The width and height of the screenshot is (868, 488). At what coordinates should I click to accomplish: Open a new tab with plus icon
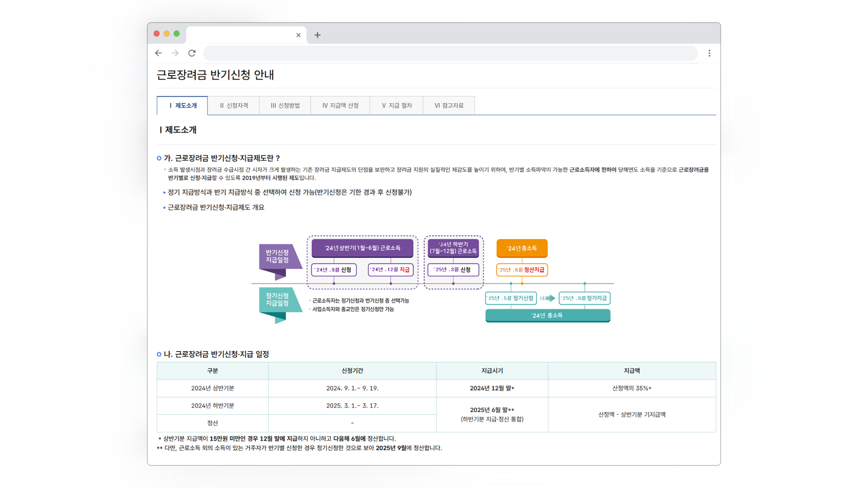click(317, 35)
